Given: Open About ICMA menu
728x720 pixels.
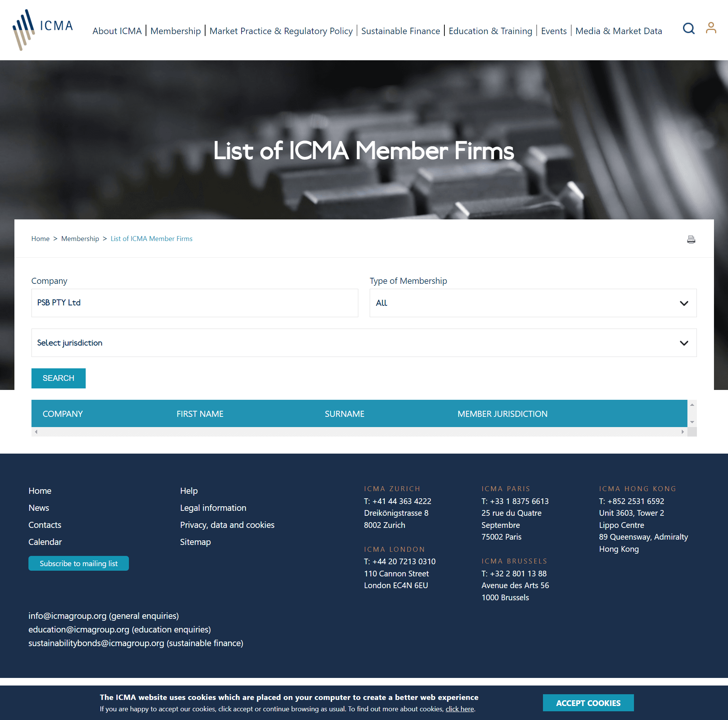Looking at the screenshot, I should click(x=117, y=31).
